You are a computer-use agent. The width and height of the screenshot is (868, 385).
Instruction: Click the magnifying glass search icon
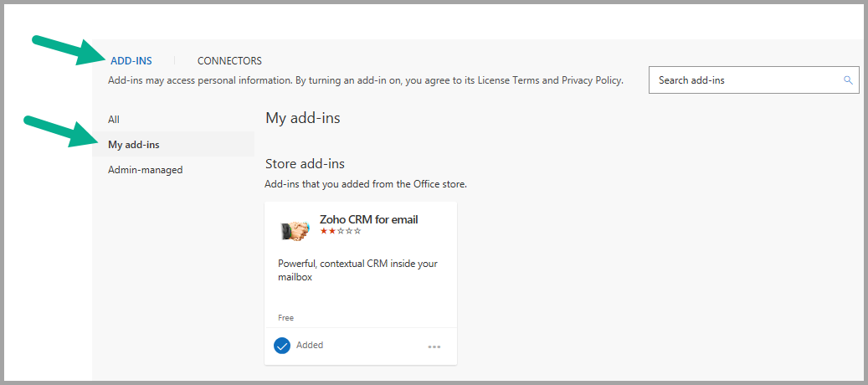[x=848, y=80]
